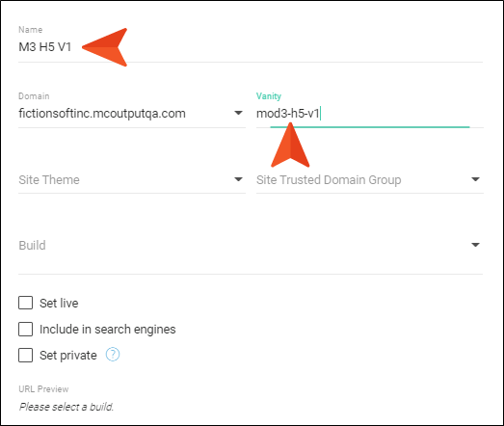504x426 pixels.
Task: Open the Set private help question-mark icon
Action: [x=113, y=355]
